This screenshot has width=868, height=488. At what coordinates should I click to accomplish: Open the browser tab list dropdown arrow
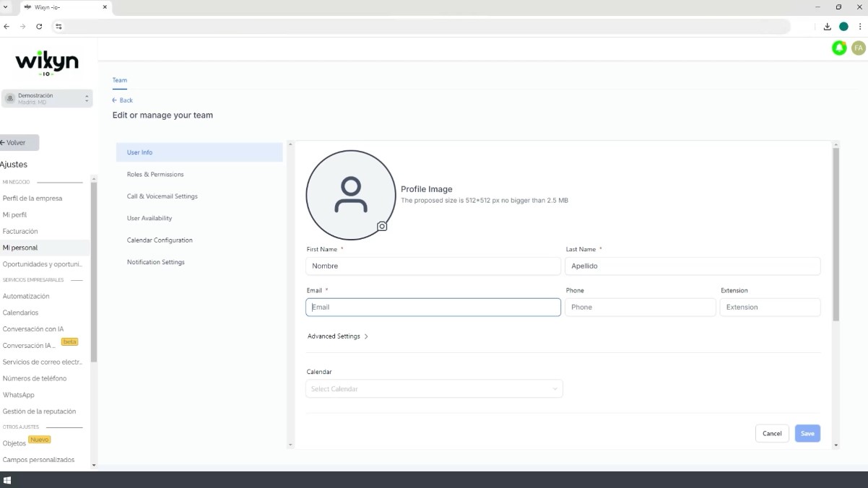tap(6, 7)
